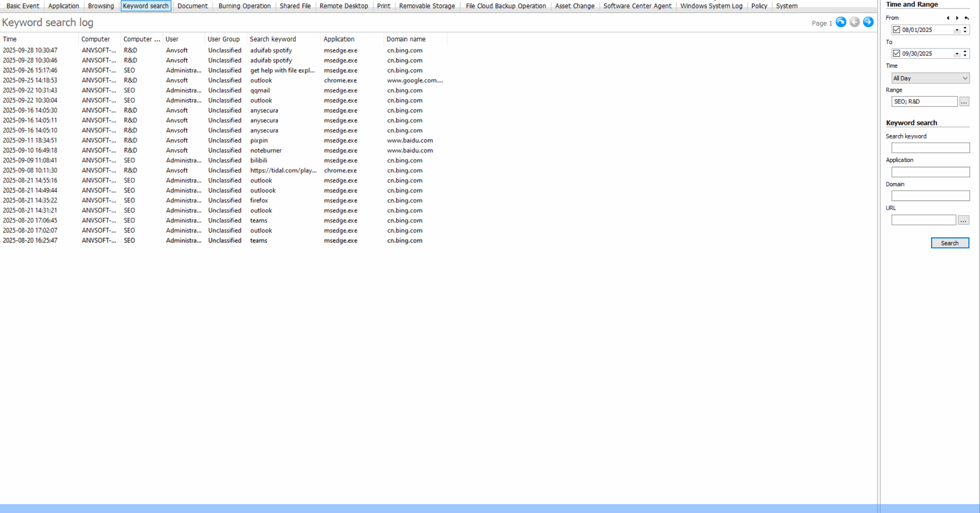This screenshot has width=980, height=513.
Task: Click into the Search keyword input field
Action: (930, 148)
